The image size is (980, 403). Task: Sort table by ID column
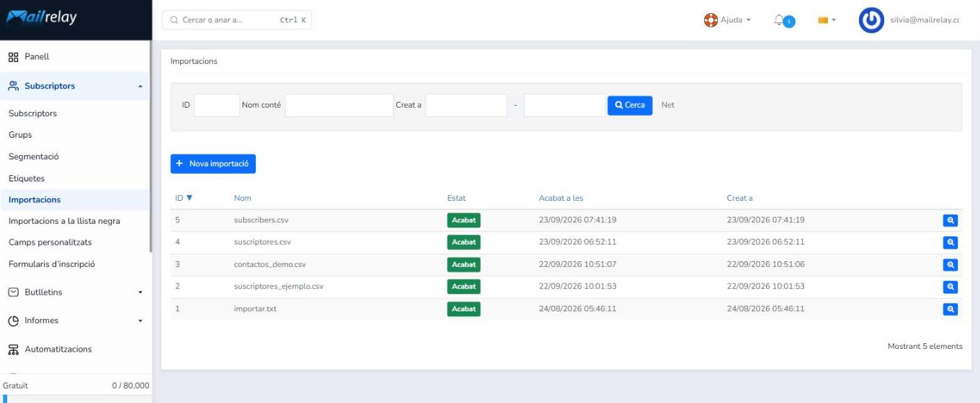coord(183,198)
